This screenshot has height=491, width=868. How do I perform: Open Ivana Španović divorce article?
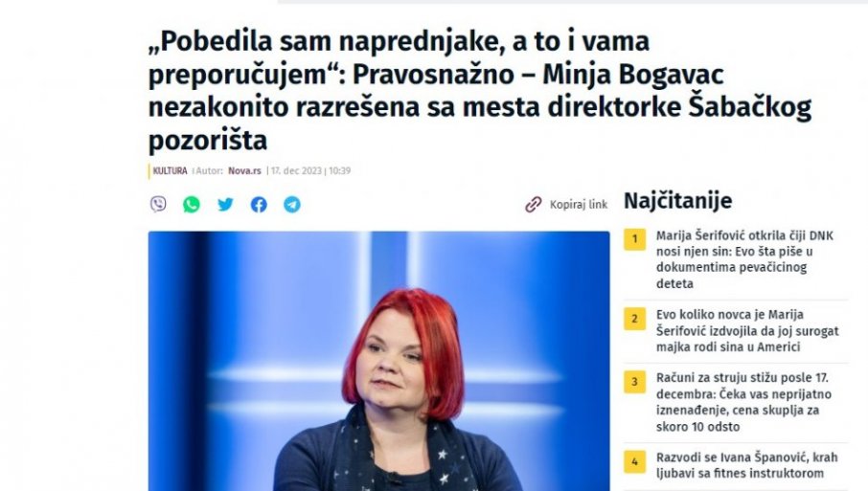(746, 465)
